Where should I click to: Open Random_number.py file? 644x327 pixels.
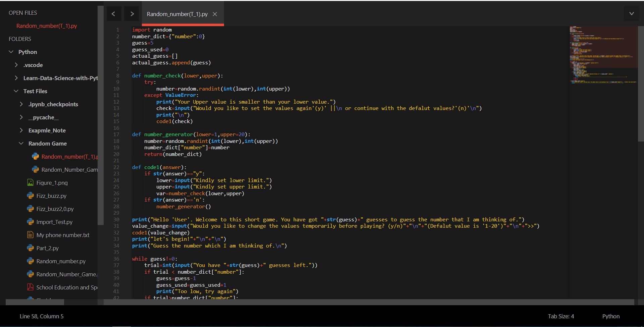point(61,261)
